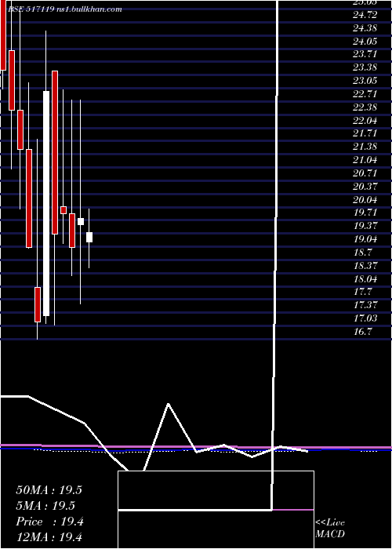This screenshot has height=549, width=392.
Task: Click the 12MA : 19.4 label
Action: [49, 537]
